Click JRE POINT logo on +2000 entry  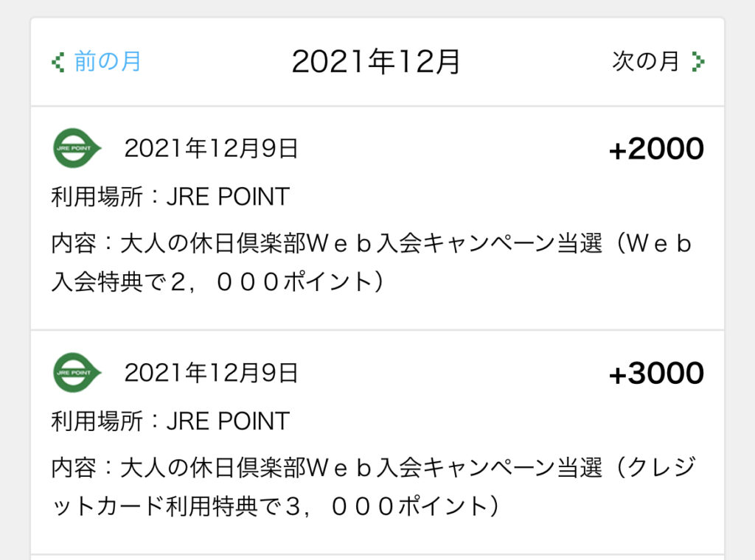click(x=77, y=148)
